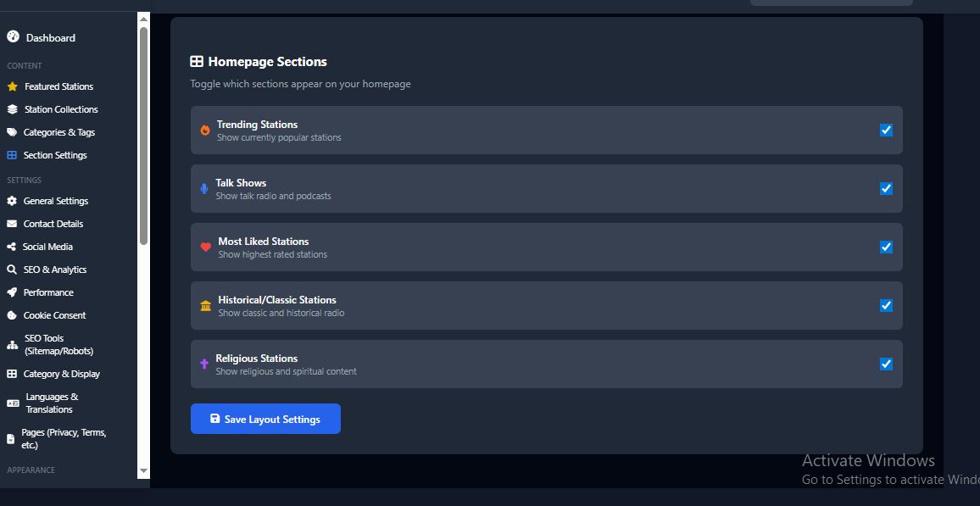Uncheck the Trending Stations checkbox
The height and width of the screenshot is (506, 980).
[x=886, y=130]
